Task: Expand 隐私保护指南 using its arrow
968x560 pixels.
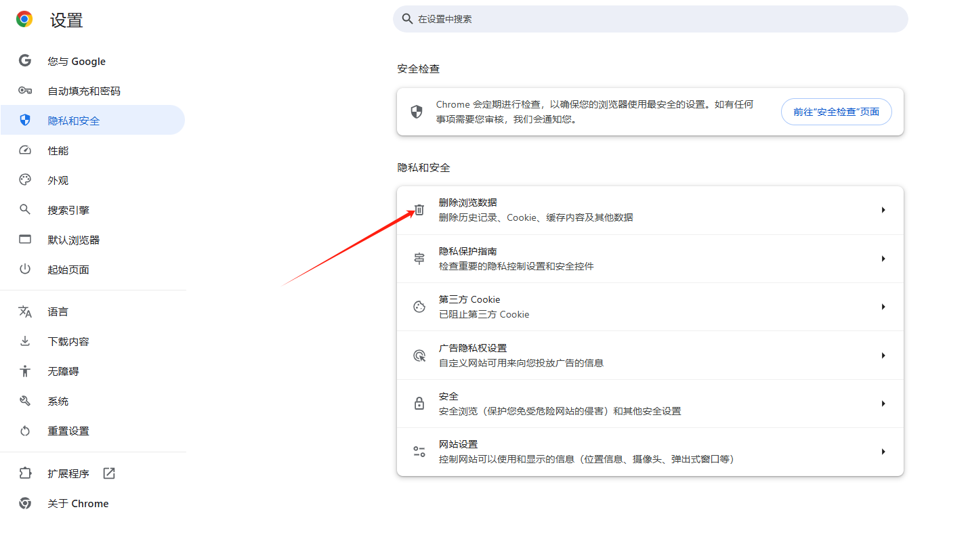Action: [883, 259]
